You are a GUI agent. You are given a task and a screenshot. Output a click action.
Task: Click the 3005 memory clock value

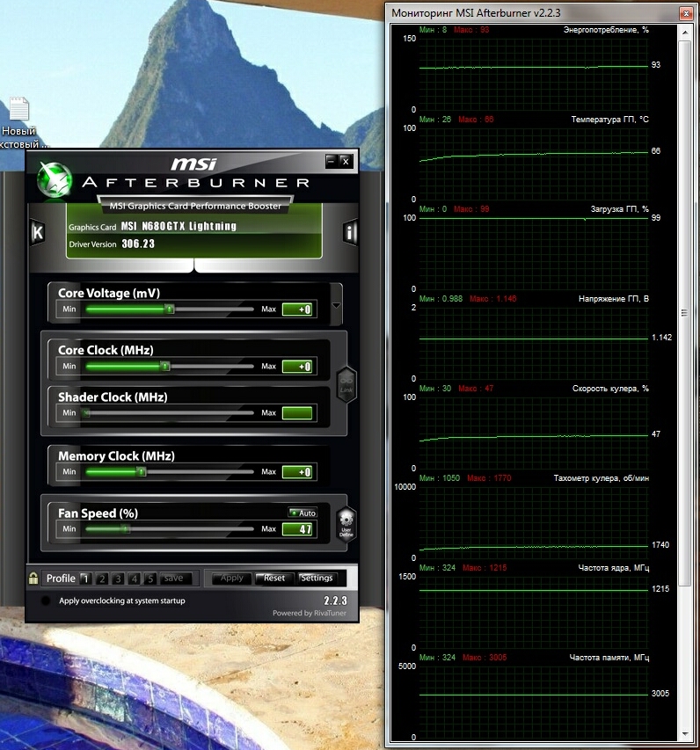[660, 694]
